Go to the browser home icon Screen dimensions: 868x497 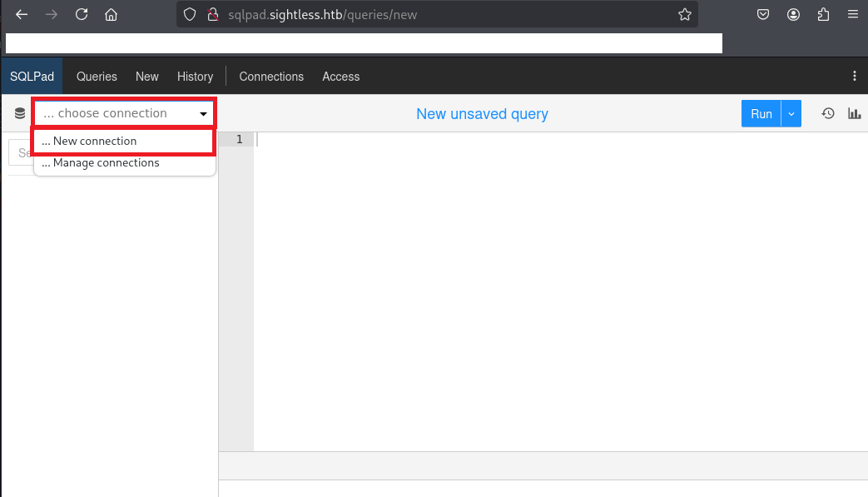[x=111, y=14]
